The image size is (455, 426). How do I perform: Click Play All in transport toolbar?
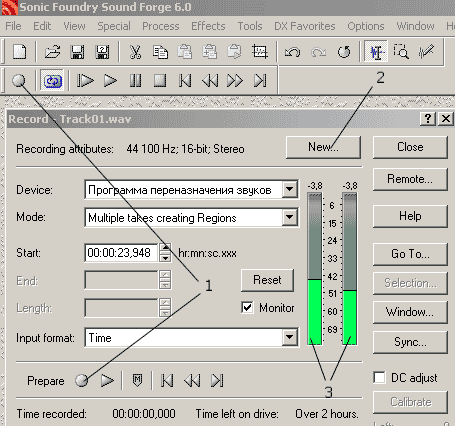click(x=85, y=81)
